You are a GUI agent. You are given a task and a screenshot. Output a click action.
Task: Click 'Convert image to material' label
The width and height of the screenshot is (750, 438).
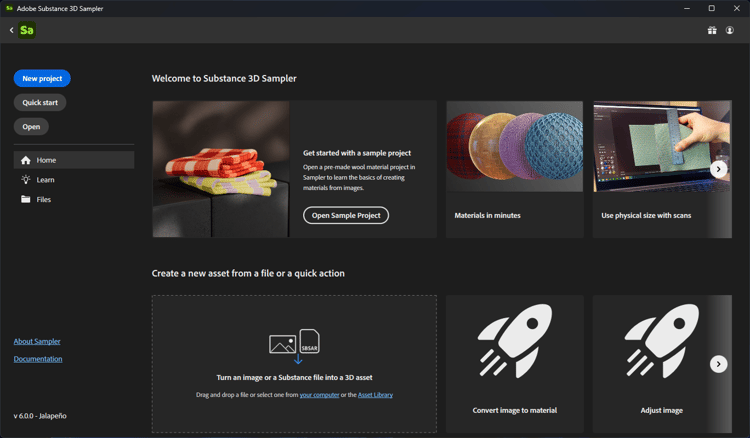515,410
